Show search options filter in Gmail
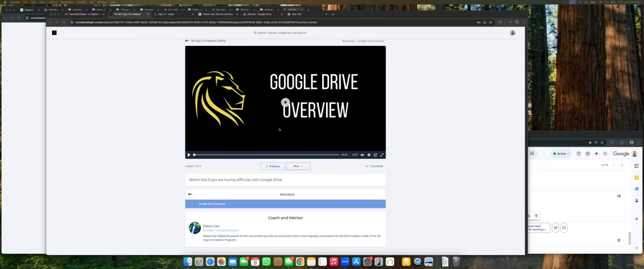 coord(532,153)
